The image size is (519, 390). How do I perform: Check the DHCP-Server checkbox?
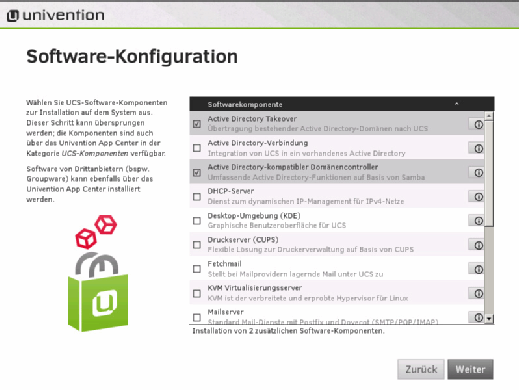(x=197, y=197)
